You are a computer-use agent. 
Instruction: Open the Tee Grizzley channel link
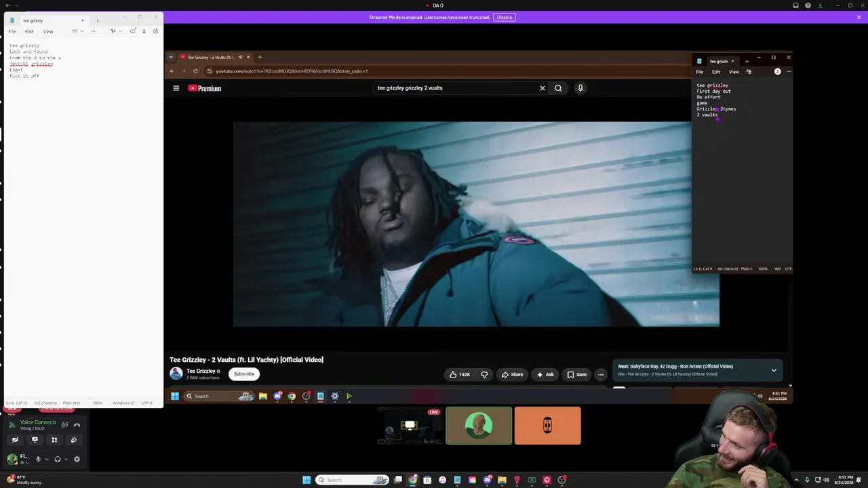click(x=201, y=371)
